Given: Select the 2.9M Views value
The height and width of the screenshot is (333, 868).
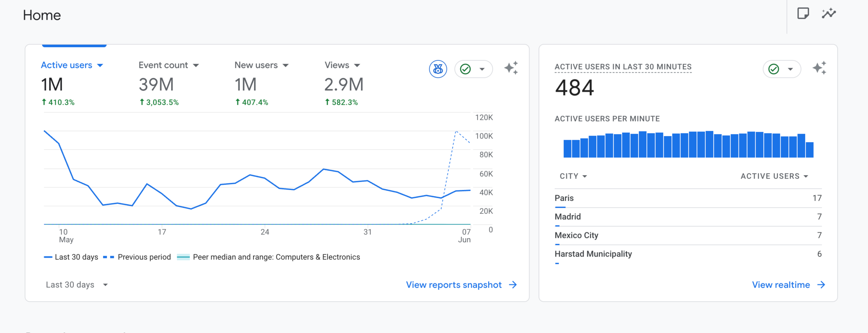Looking at the screenshot, I should [344, 85].
